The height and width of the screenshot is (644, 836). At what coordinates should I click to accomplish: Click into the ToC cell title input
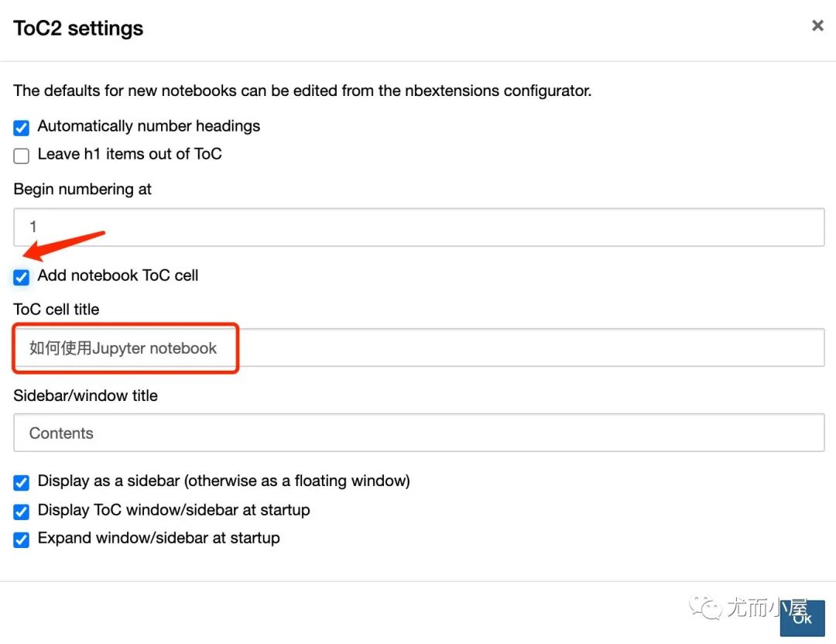coord(419,348)
